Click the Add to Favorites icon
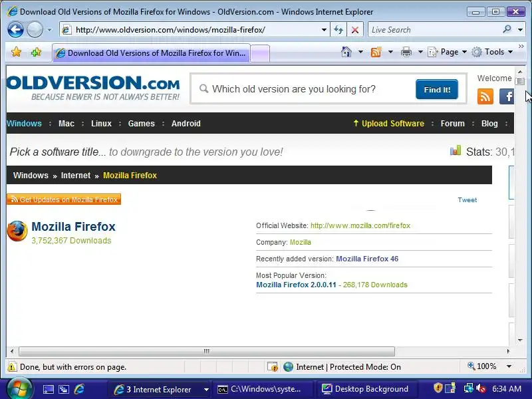This screenshot has height=399, width=532. pos(36,53)
